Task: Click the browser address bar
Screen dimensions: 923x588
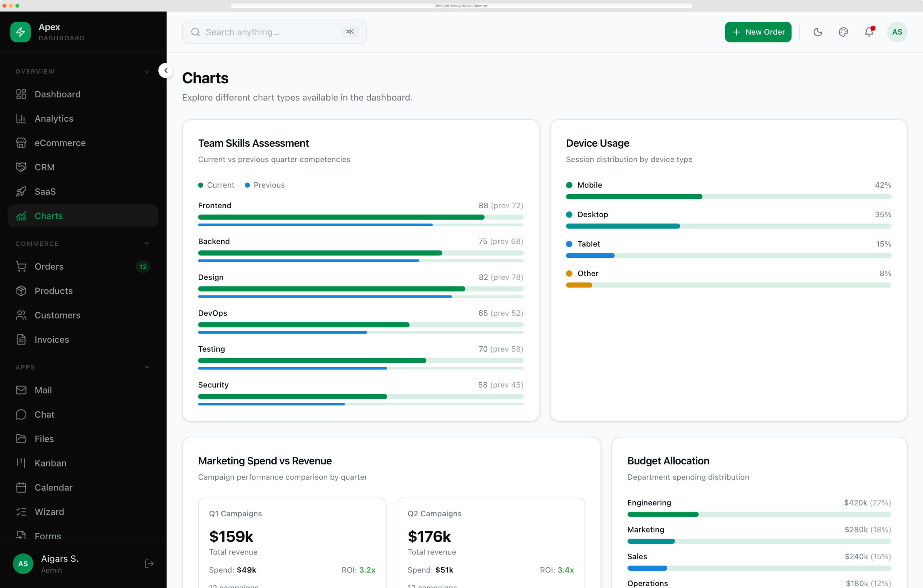Action: click(461, 5)
